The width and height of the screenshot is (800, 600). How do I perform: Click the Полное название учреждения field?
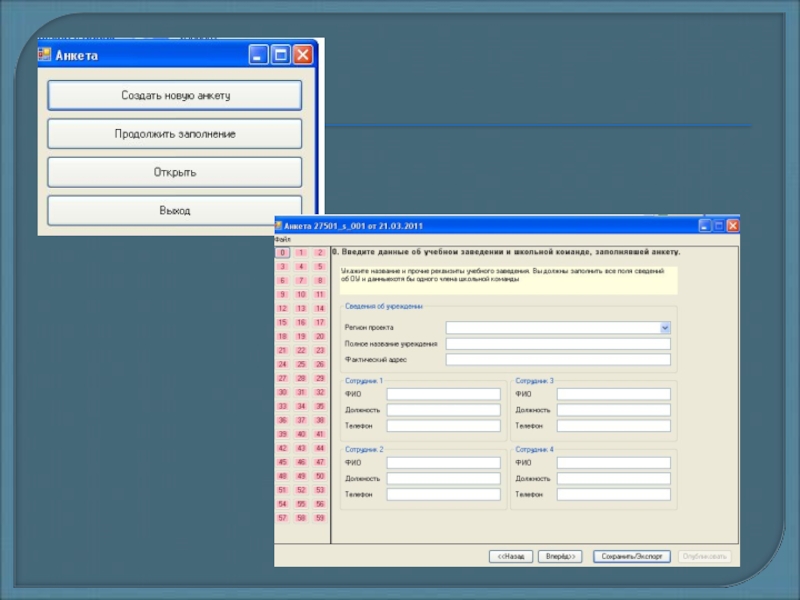coord(558,343)
